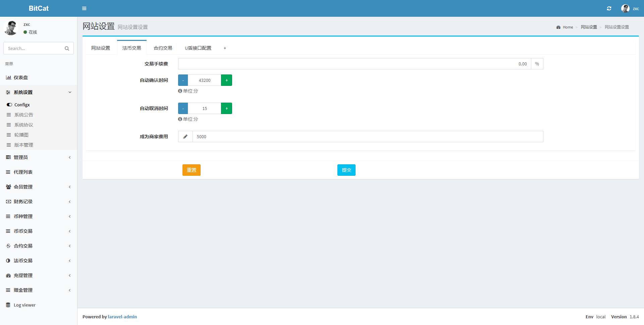Expand the 财务记录 menu chevron
Screen dimensions: 644x325
70,202
